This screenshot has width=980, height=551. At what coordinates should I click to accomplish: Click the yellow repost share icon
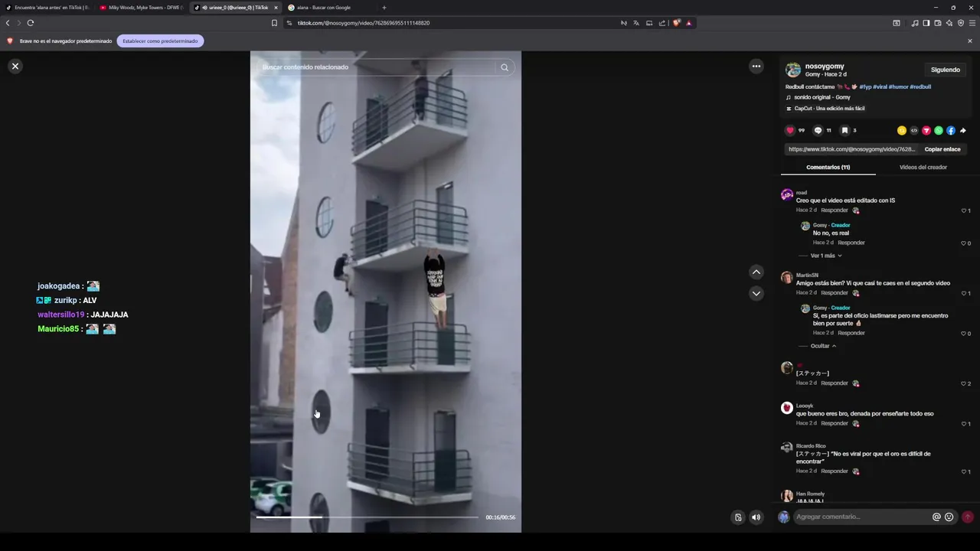(x=902, y=131)
